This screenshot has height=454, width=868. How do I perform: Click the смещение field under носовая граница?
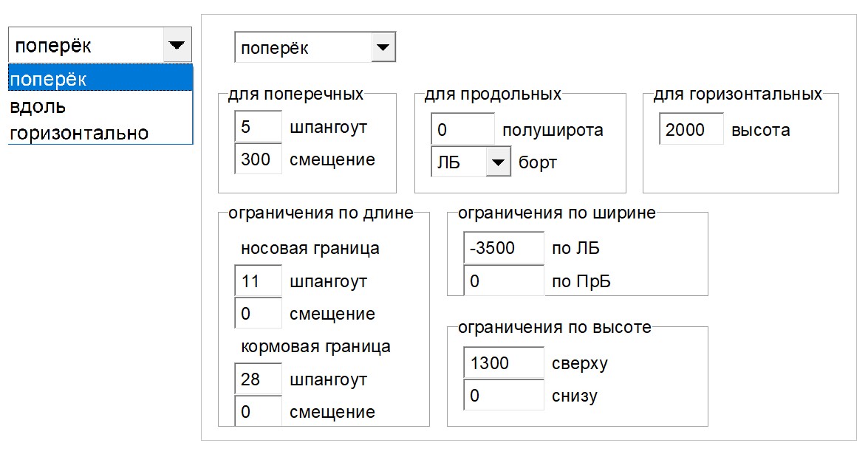(258, 314)
